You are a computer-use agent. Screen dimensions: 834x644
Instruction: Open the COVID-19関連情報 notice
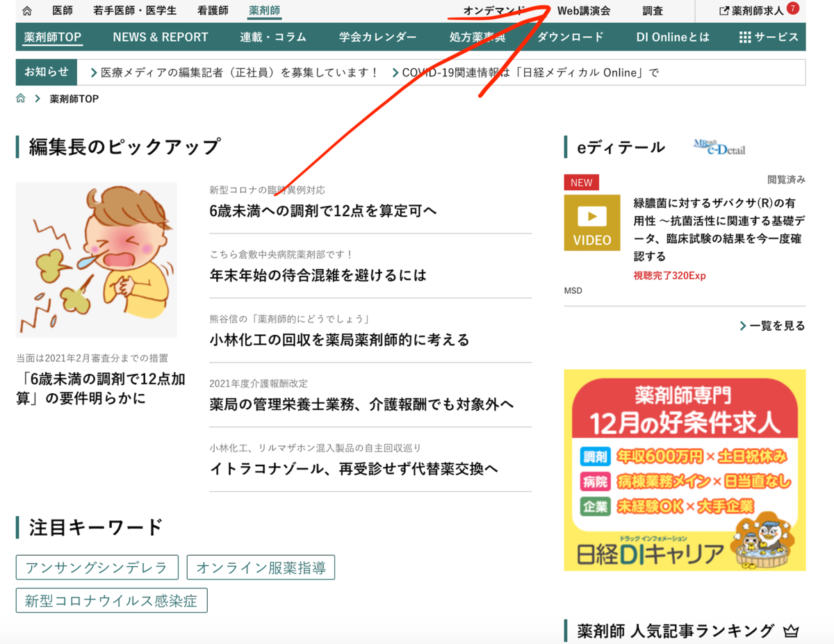point(530,72)
